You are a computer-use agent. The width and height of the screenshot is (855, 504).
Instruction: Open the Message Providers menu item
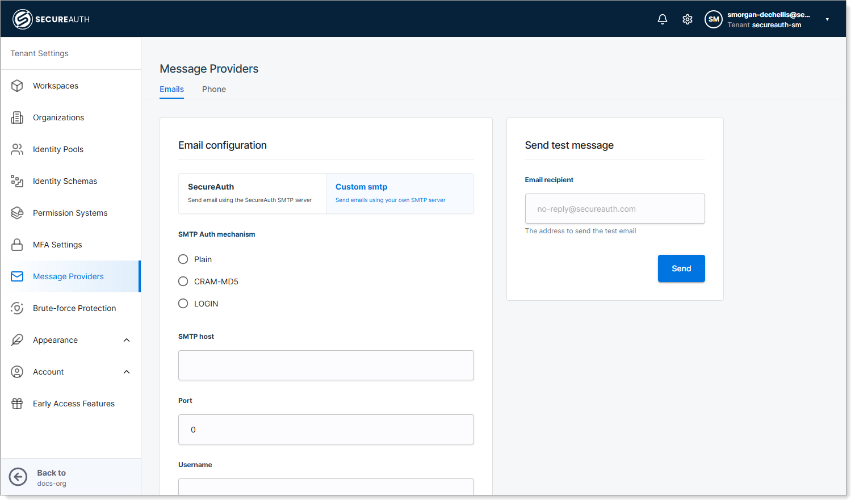[x=70, y=276]
